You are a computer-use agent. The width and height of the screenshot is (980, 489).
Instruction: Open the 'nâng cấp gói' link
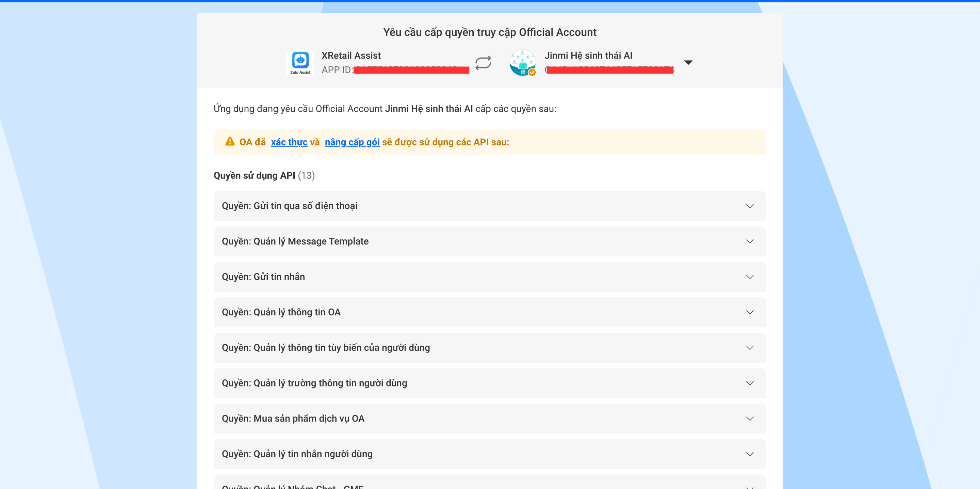352,142
